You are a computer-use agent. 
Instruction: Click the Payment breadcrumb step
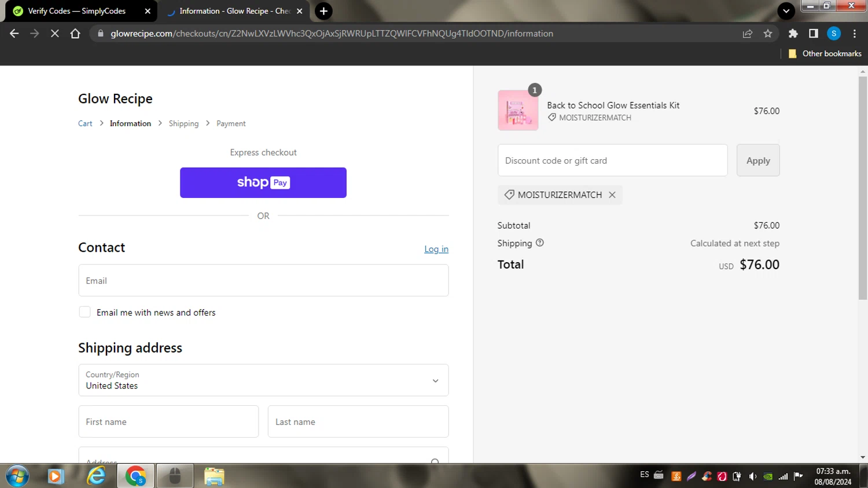tap(231, 123)
